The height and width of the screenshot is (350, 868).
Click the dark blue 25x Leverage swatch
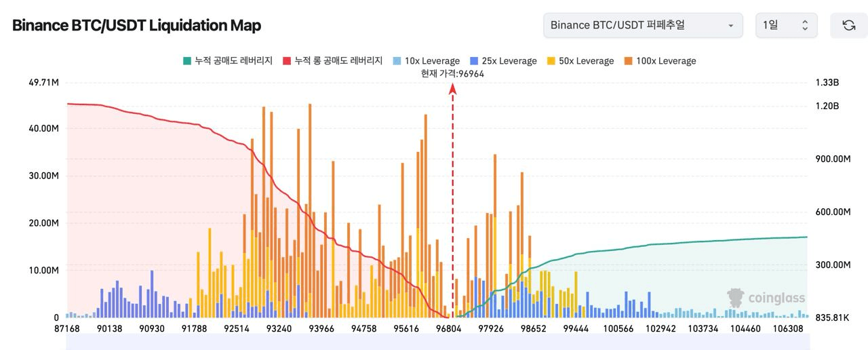pyautogui.click(x=473, y=61)
